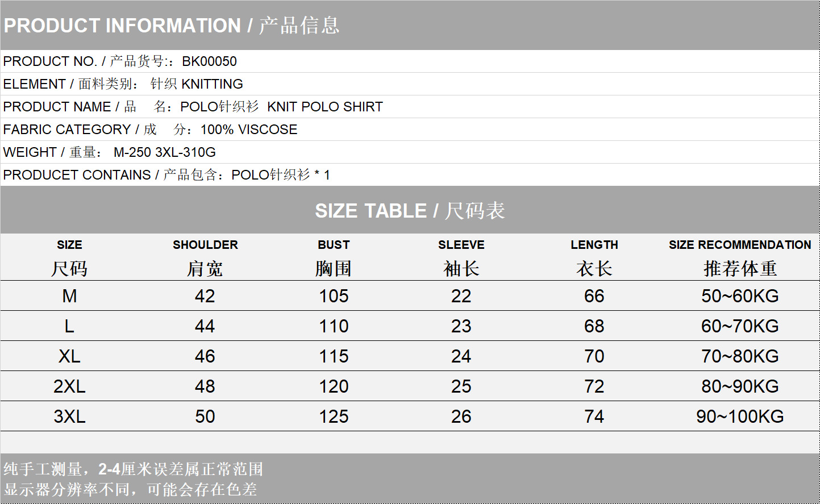Select length value 66 in the M row

(x=594, y=296)
